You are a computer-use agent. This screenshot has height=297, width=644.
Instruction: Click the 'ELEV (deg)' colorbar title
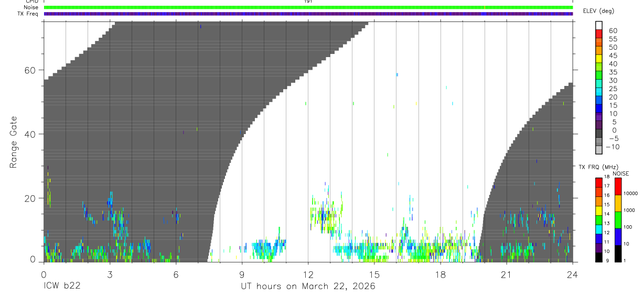(x=598, y=10)
